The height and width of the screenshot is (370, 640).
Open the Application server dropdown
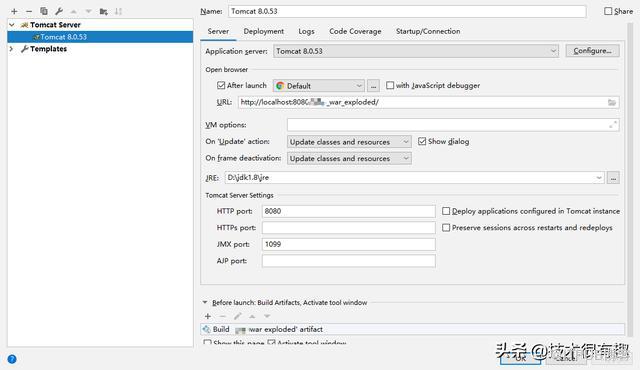(416, 51)
